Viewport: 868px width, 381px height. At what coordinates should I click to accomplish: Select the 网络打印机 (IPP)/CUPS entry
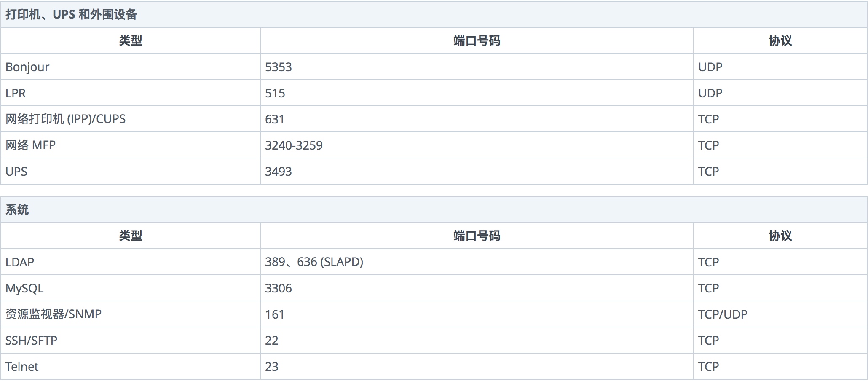(65, 119)
